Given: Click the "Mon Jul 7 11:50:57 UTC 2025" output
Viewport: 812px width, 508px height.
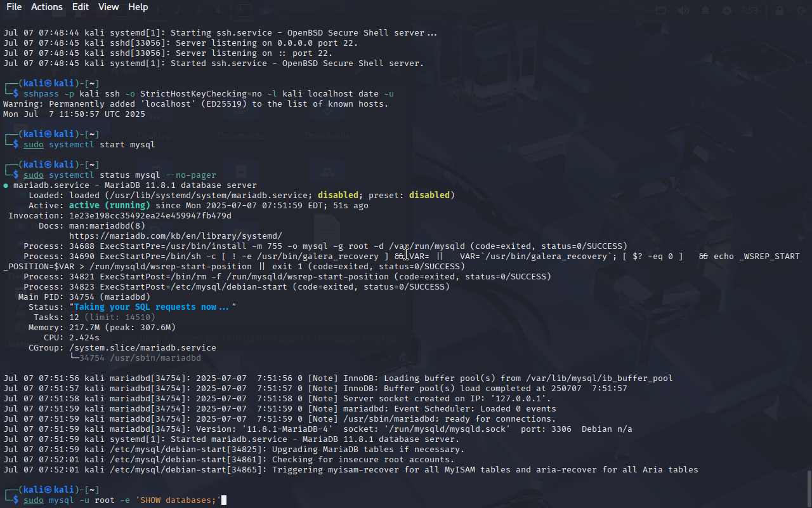Looking at the screenshot, I should coord(74,114).
